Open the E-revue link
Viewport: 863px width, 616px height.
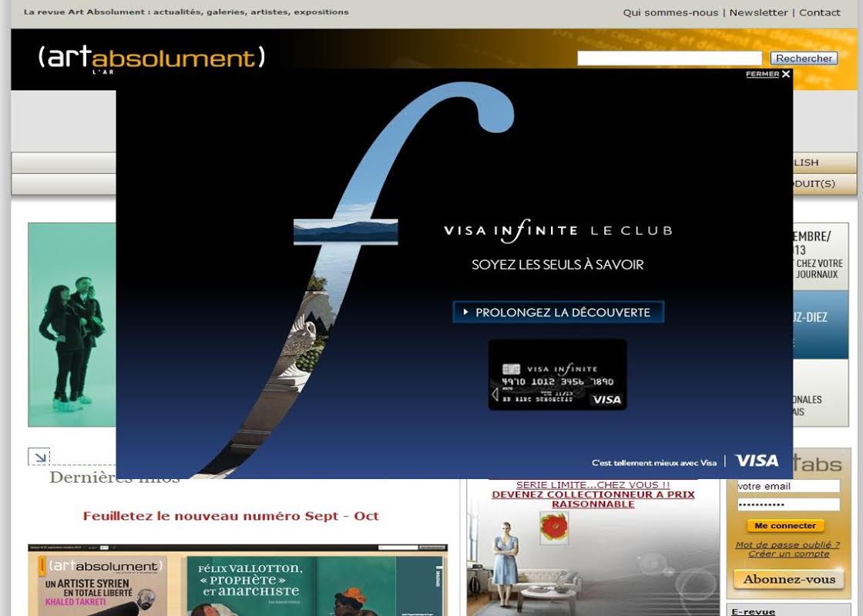[753, 611]
